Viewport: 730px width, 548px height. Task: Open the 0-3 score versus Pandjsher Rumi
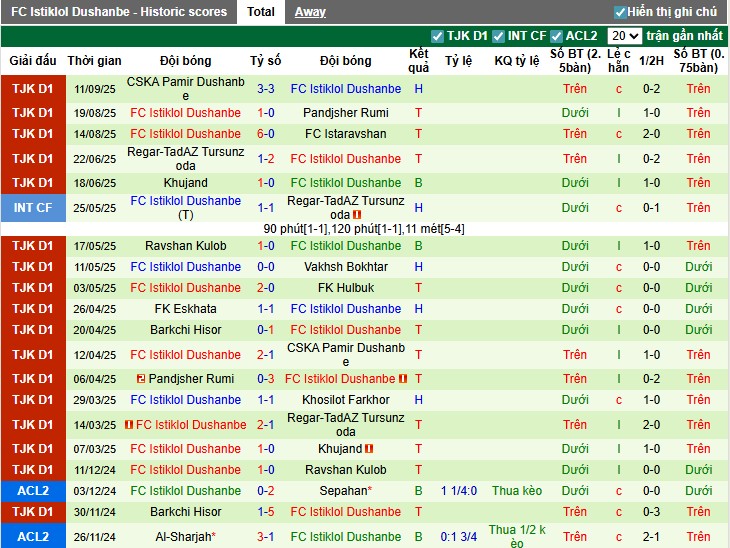265,379
